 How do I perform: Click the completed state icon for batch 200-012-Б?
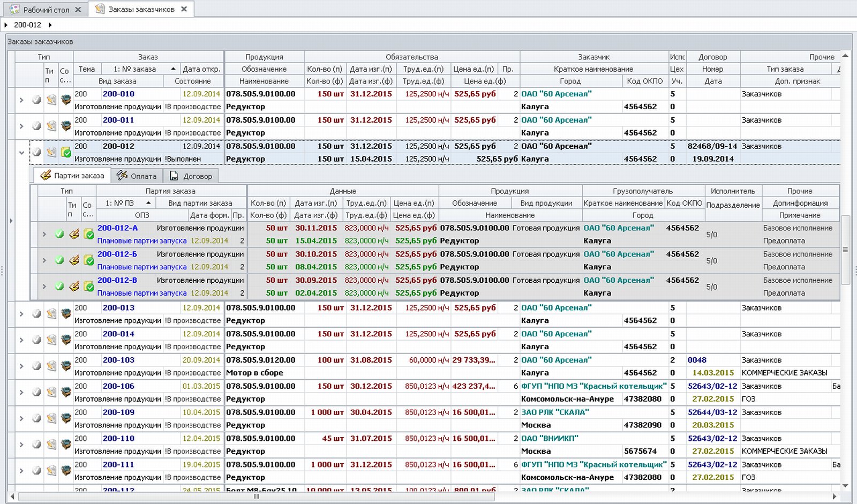pos(89,260)
